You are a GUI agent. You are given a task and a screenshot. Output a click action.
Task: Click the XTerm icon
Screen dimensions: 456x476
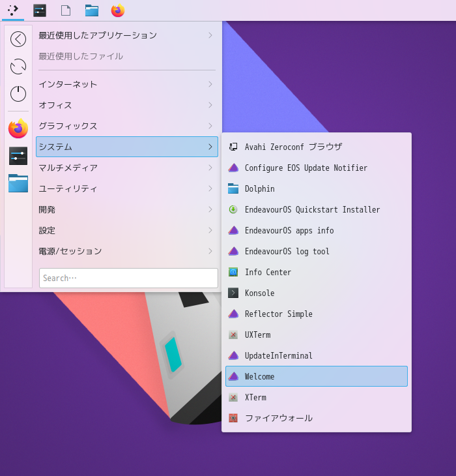point(233,397)
